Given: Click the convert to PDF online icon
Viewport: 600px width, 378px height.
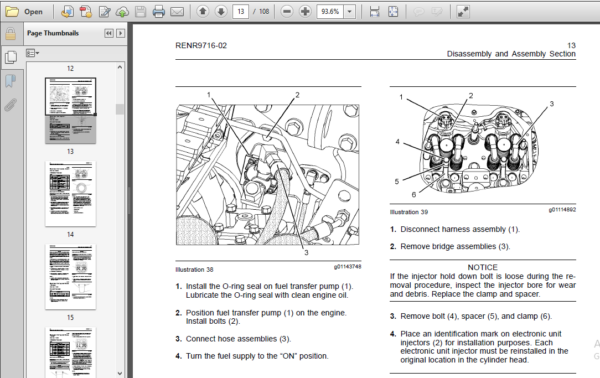Looking at the screenshot, I should click(67, 12).
